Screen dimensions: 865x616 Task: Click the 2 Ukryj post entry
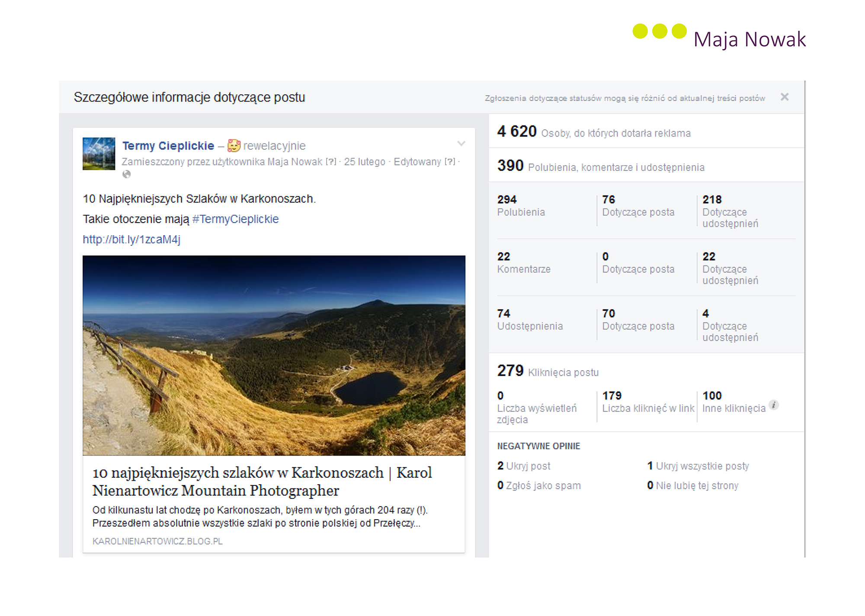tap(524, 466)
